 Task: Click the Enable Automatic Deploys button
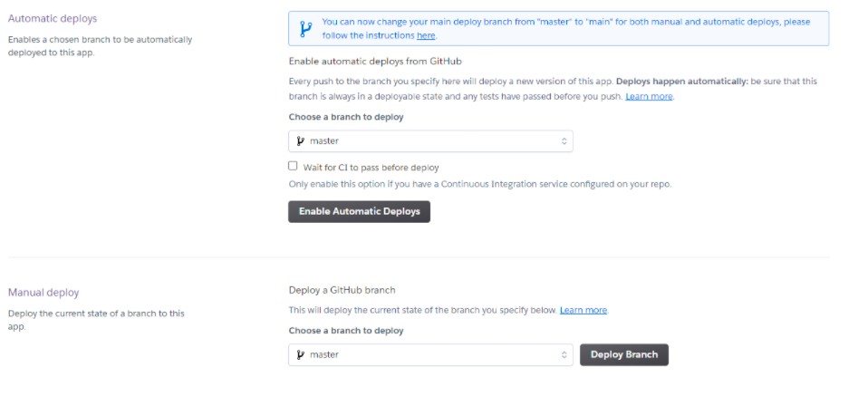(x=359, y=211)
